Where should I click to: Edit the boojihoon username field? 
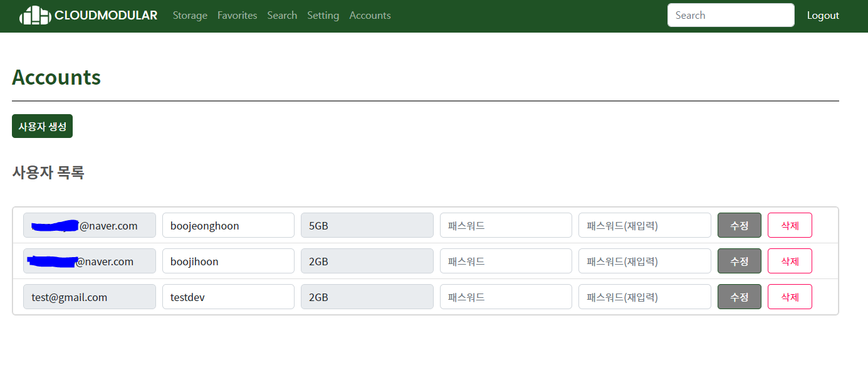[x=228, y=261]
